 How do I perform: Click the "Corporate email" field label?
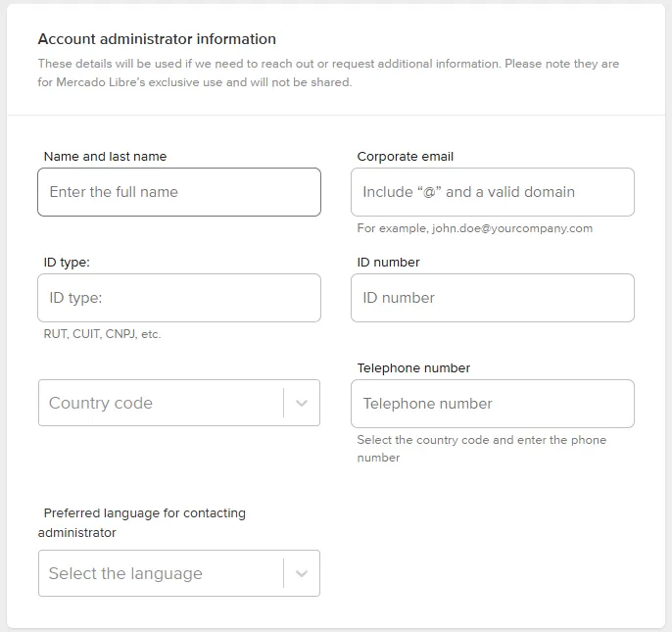[x=406, y=157]
